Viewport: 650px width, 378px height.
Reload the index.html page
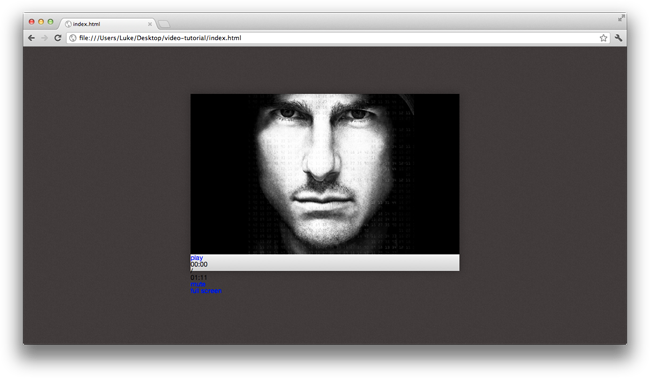point(58,38)
